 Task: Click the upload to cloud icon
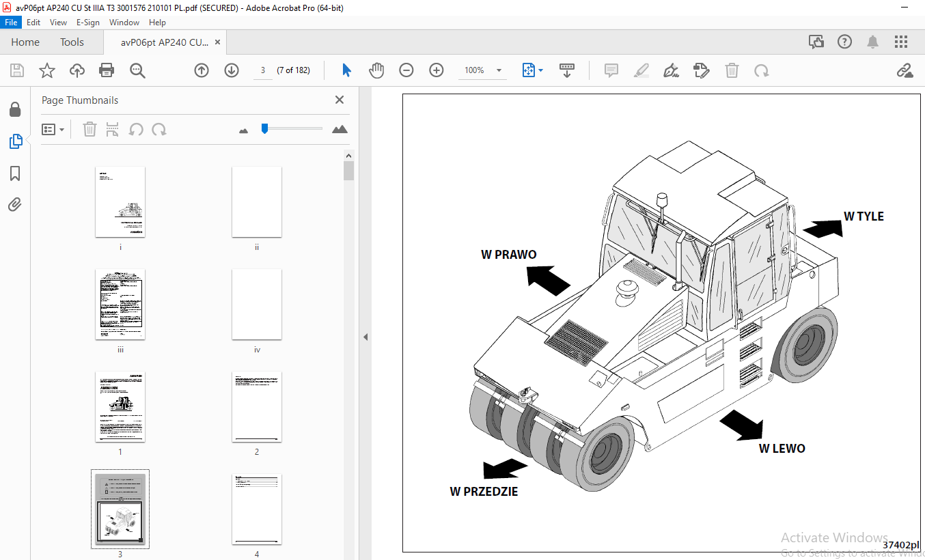77,70
